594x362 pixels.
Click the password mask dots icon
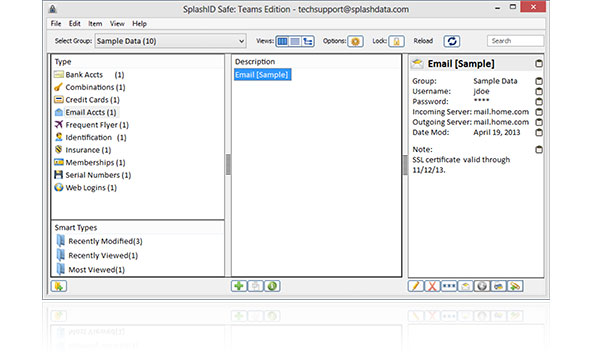click(449, 286)
